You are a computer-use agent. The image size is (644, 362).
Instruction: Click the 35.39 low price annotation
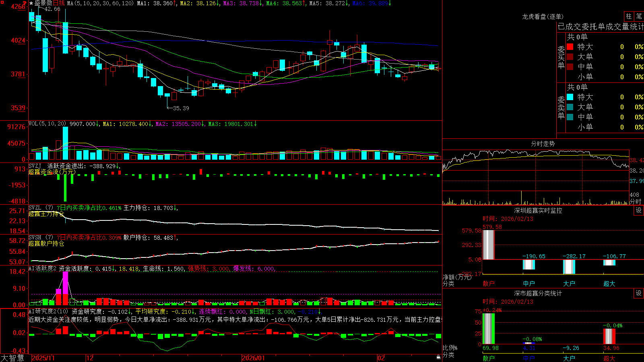coord(181,108)
